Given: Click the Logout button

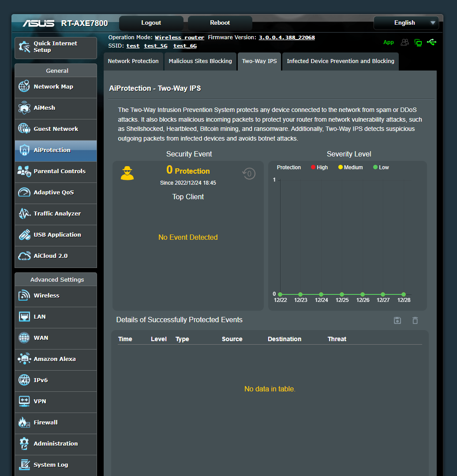Looking at the screenshot, I should click(151, 23).
